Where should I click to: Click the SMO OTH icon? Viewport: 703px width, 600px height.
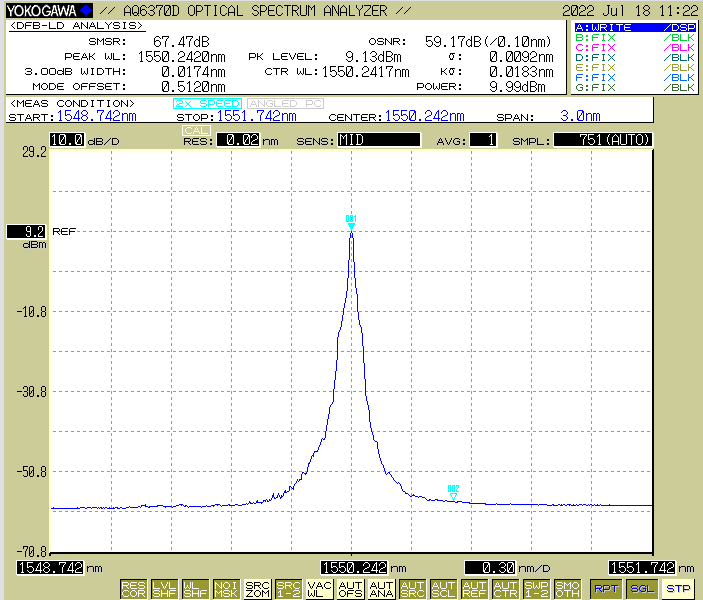coord(567,589)
